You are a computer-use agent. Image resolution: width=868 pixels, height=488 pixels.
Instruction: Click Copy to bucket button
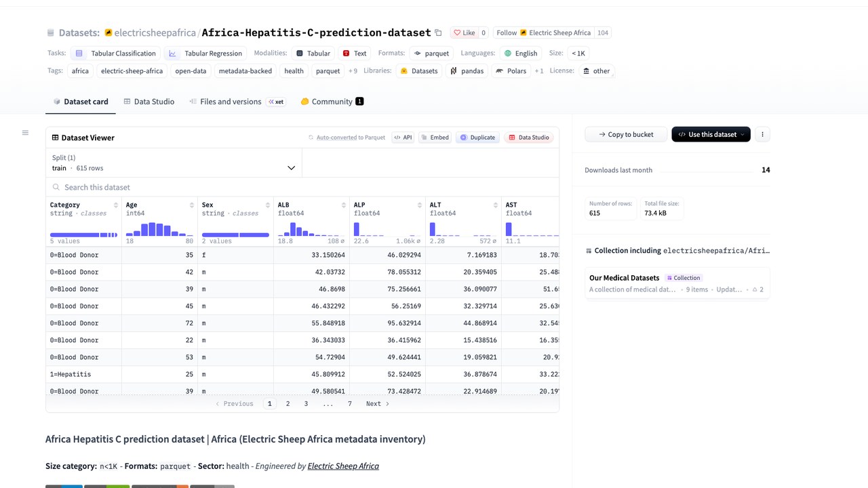tap(626, 134)
